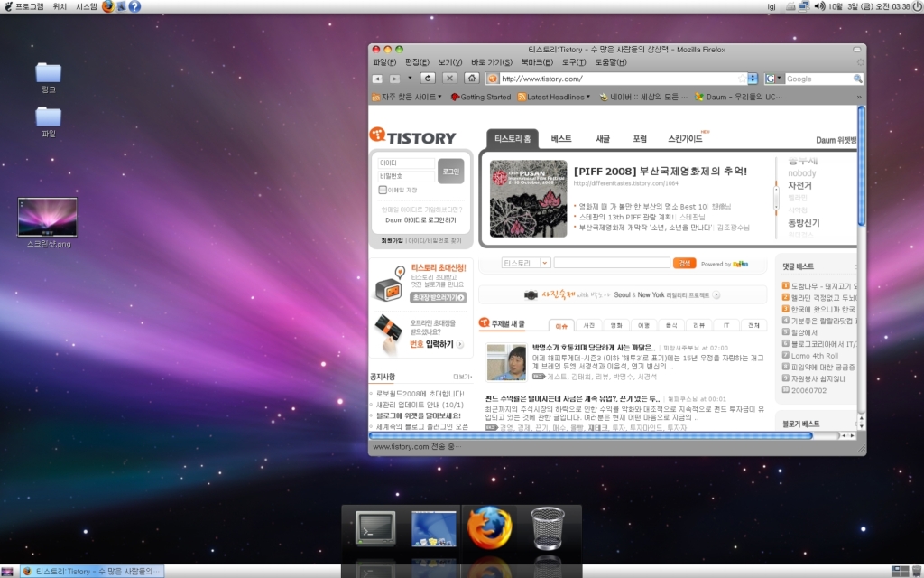Switch to the 베스트 tab
Viewport: 924px width, 578px height.
point(561,138)
